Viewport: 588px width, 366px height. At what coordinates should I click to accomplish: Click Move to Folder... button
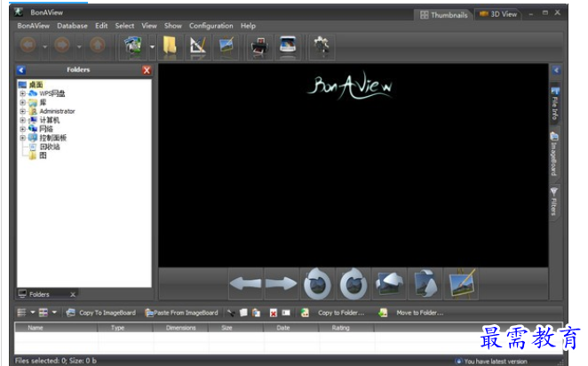(411, 313)
